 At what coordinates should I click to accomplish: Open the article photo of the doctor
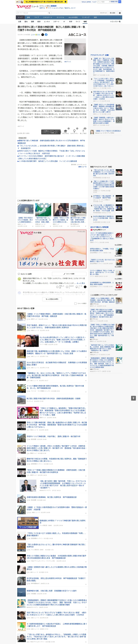pos(75,49)
